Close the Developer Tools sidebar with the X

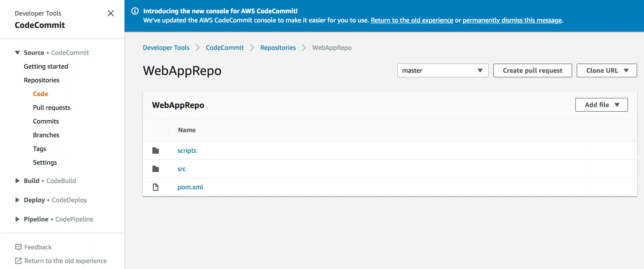click(x=111, y=13)
